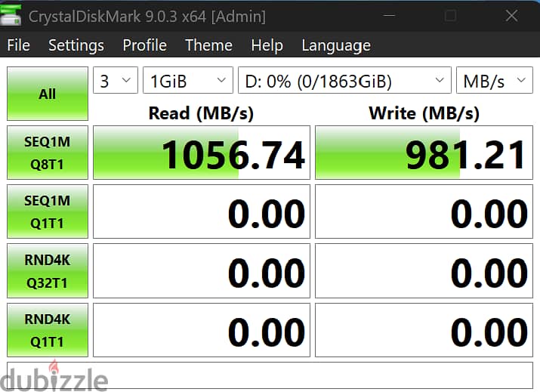Expand the MB/s unit dropdown
The image size is (540, 392).
point(495,80)
